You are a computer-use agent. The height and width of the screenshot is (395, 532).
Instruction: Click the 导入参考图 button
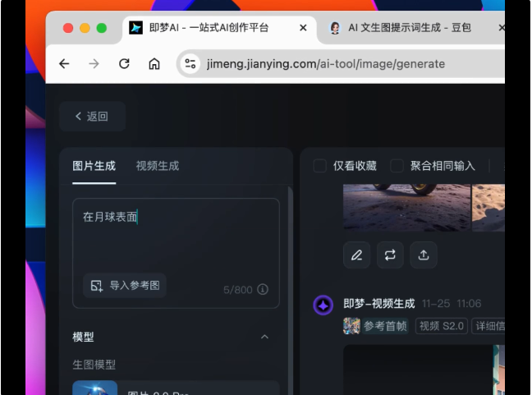tap(125, 286)
